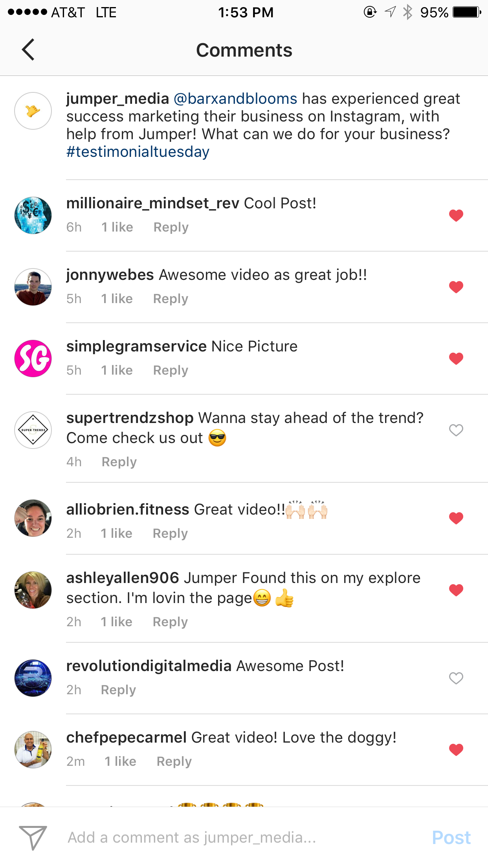
Task: Unlike jonnywebes comment red heart
Action: click(x=456, y=287)
